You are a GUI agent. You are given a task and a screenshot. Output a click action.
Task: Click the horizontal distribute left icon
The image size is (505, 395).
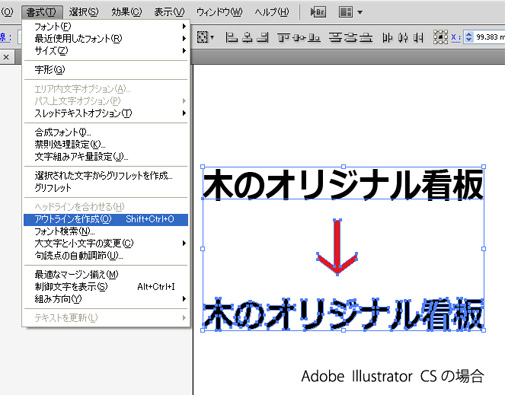387,37
